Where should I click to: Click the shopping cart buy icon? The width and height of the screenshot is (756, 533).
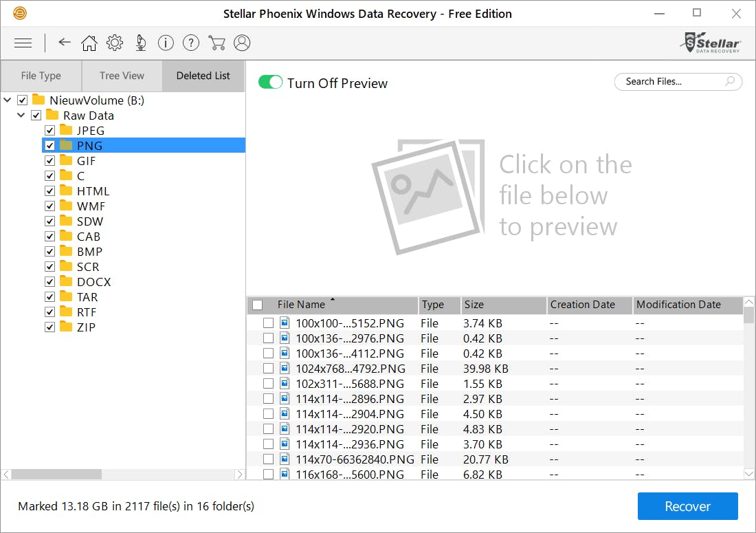(x=216, y=43)
